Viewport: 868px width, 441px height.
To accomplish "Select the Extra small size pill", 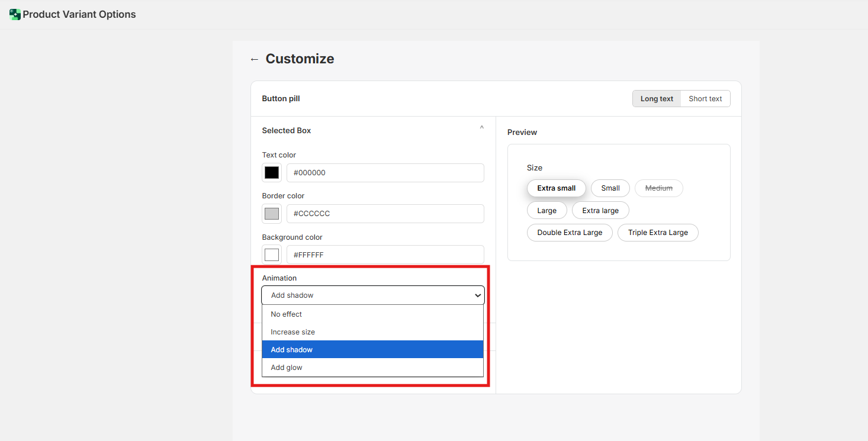I will pos(556,188).
